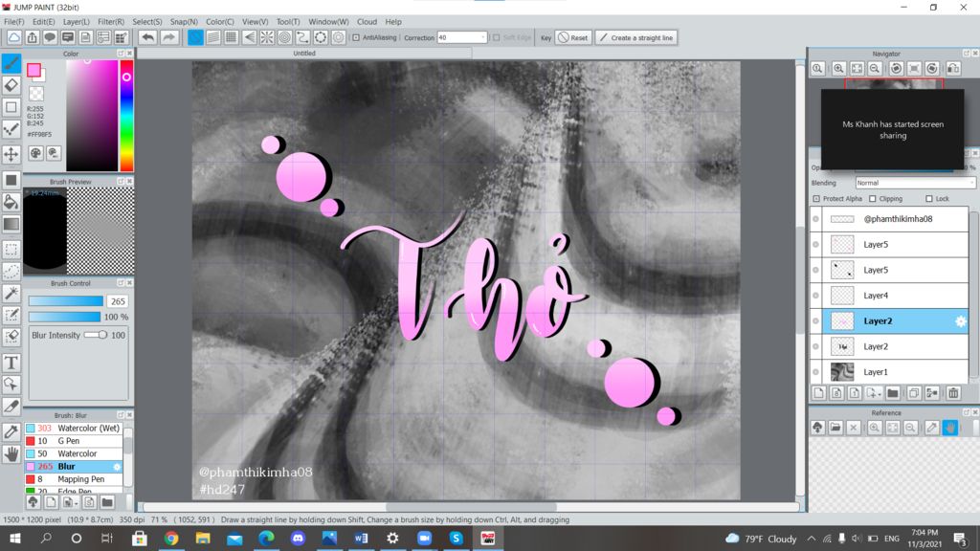This screenshot has height=551, width=980.
Task: Select the Gradient tool
Action: 11,224
